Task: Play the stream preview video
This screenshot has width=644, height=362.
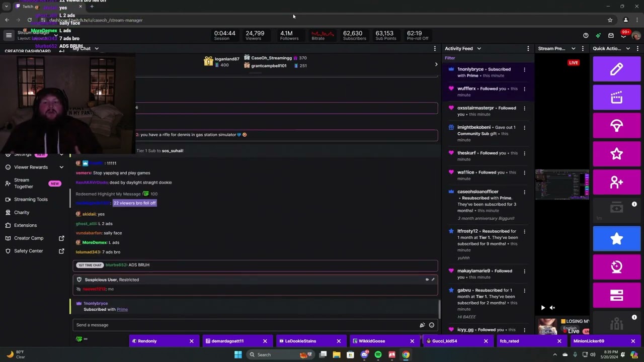Action: point(543,308)
